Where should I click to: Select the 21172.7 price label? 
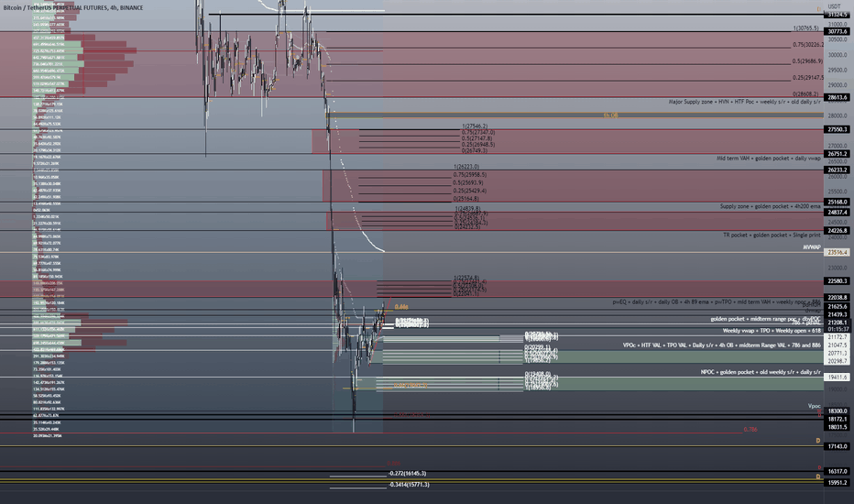[x=838, y=337]
